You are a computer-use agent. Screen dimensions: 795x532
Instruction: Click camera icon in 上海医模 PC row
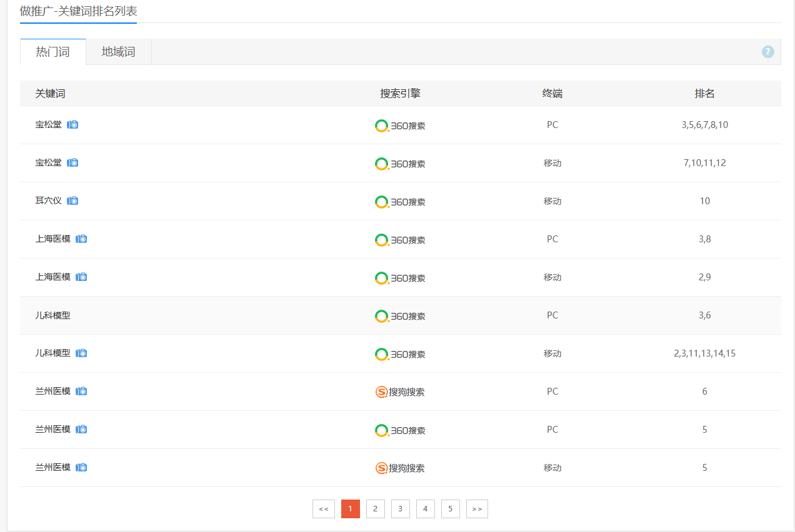pyautogui.click(x=81, y=239)
